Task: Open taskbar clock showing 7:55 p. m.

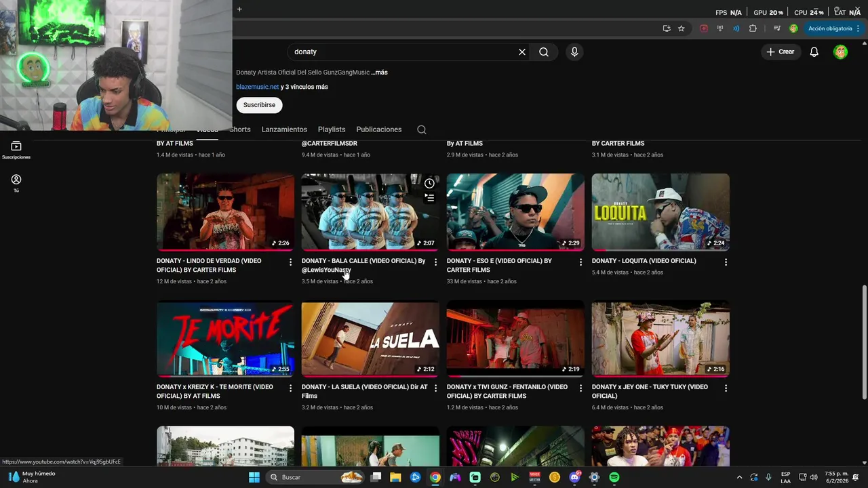Action: [x=836, y=477]
